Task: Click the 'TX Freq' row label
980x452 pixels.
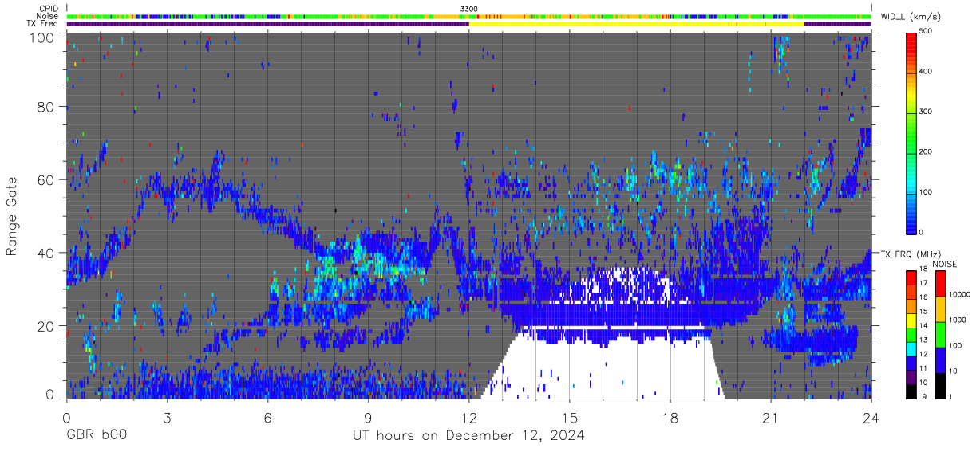Action: pos(44,24)
